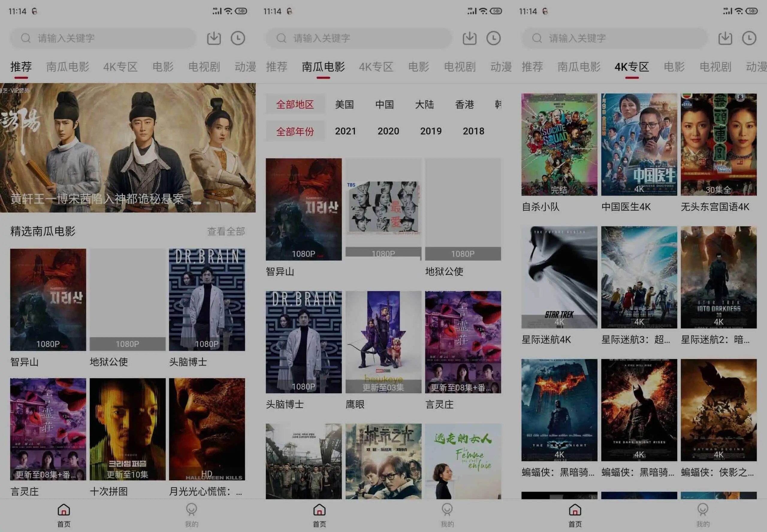
Task: Switch to 南瓜电影 tab in left screen
Action: (x=68, y=67)
